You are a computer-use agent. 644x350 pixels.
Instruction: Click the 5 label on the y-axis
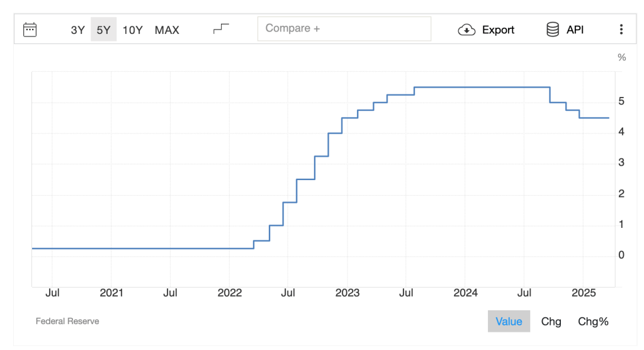tap(621, 101)
